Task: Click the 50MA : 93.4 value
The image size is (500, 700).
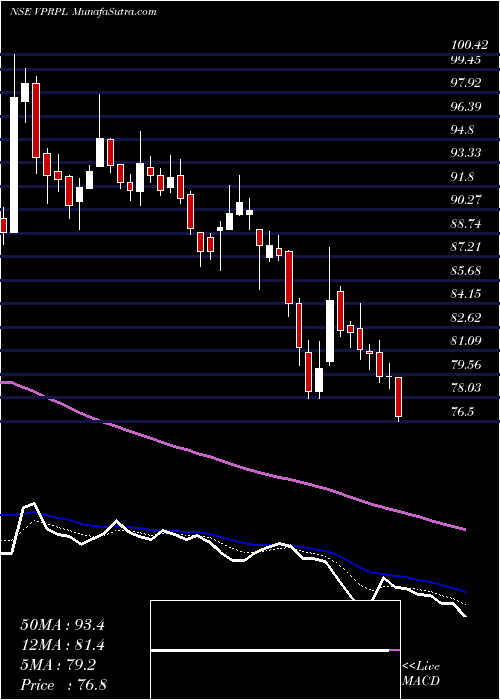Action: click(62, 625)
